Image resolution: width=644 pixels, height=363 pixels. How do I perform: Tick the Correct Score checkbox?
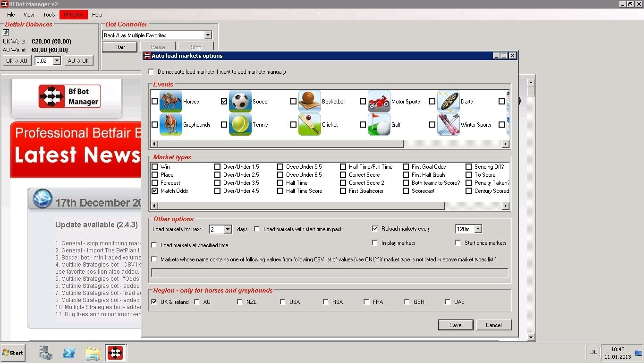[343, 175]
